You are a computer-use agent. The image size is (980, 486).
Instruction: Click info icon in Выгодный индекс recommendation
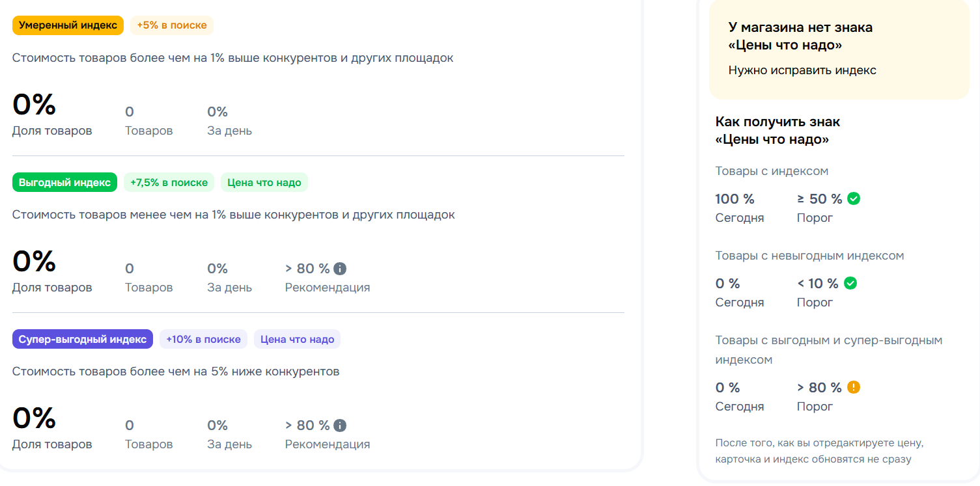tap(340, 269)
